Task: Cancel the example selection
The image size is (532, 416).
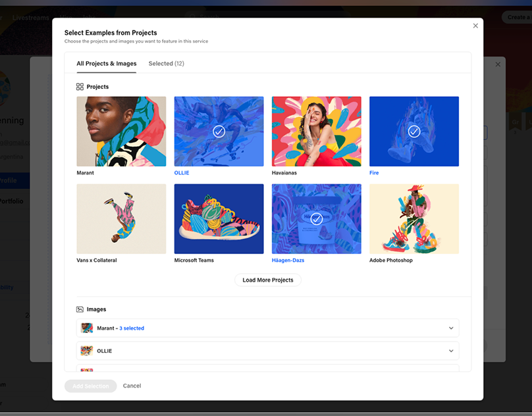Action: (132, 386)
